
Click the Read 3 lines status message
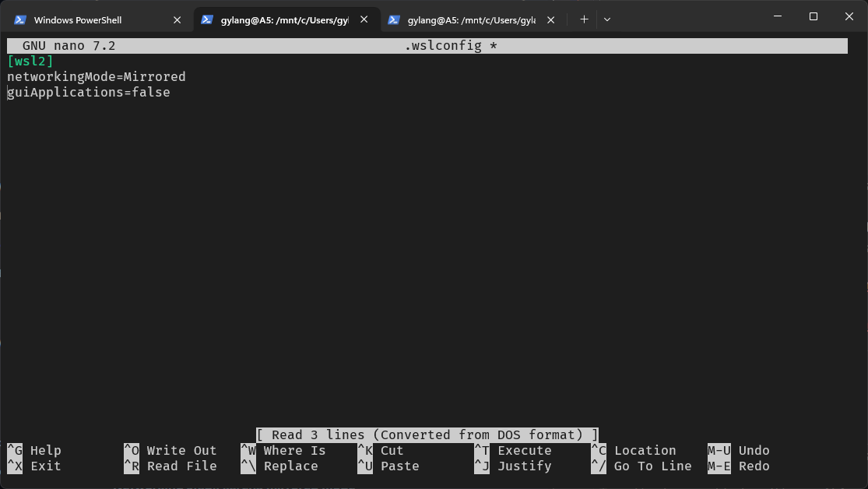(x=427, y=434)
